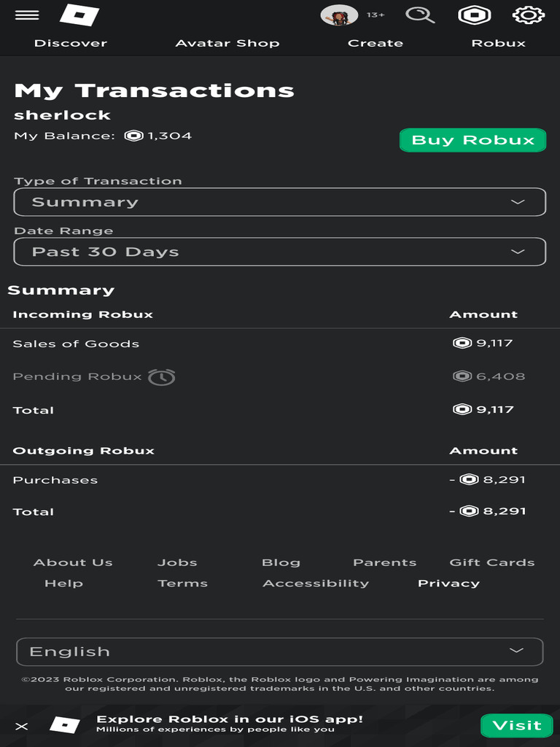Click the Roblox logo home icon
Screen dimensions: 560x747
pos(79,15)
